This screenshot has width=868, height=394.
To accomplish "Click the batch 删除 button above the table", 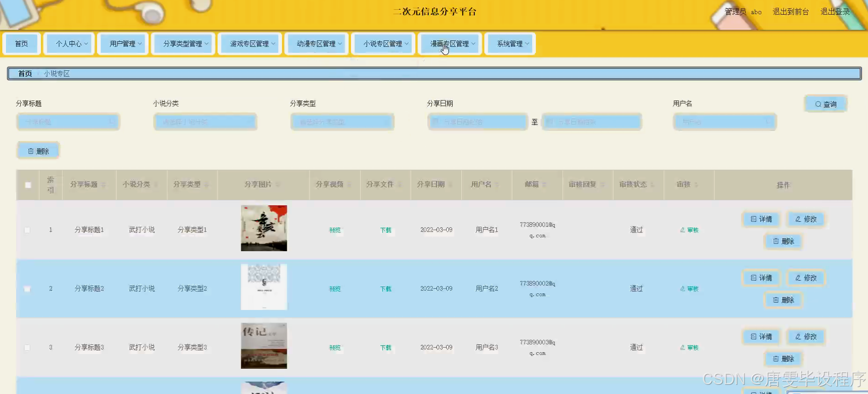I will [x=38, y=151].
